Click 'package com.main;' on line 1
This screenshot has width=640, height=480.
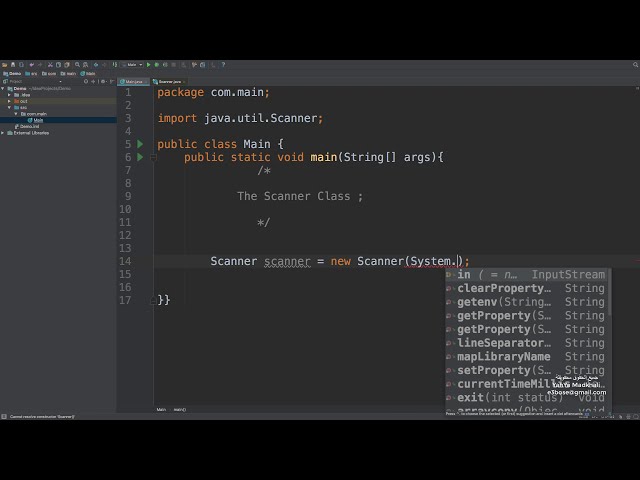pos(213,93)
